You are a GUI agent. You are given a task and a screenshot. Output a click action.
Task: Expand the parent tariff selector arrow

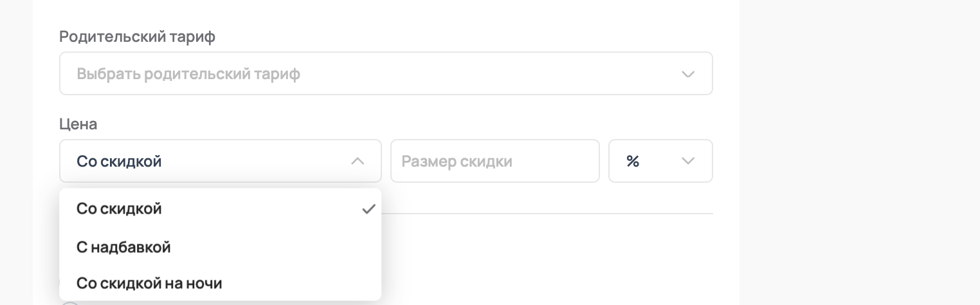(687, 74)
